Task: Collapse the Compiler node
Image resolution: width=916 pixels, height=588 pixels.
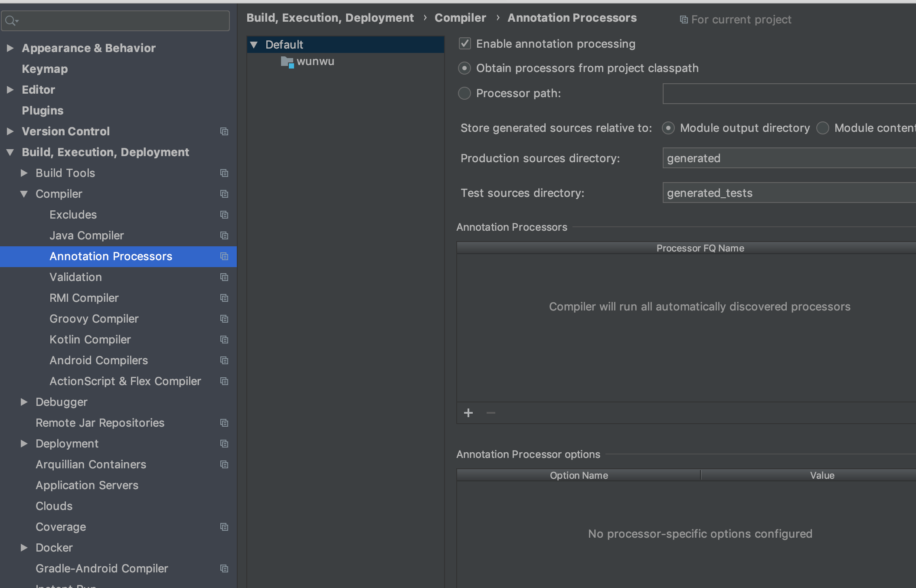Action: click(24, 194)
